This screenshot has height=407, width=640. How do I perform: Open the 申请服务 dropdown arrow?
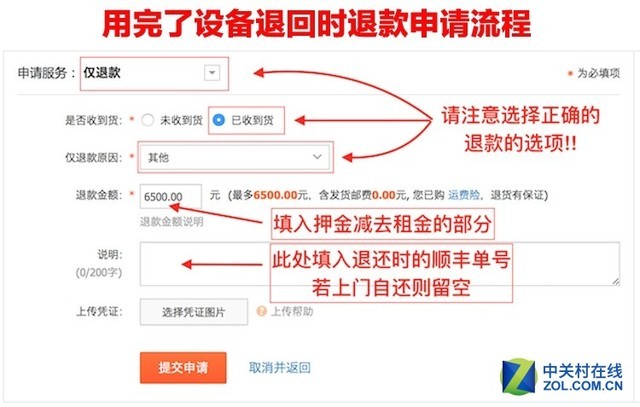(212, 73)
